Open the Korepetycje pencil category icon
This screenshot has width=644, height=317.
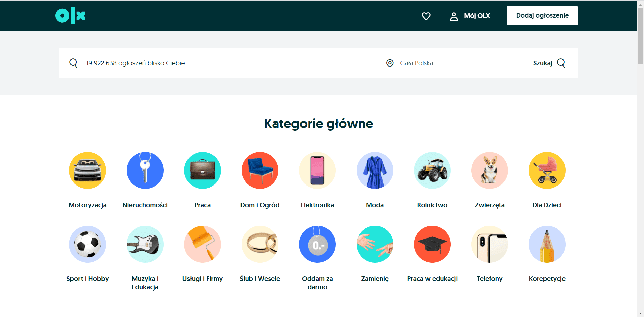pos(547,244)
